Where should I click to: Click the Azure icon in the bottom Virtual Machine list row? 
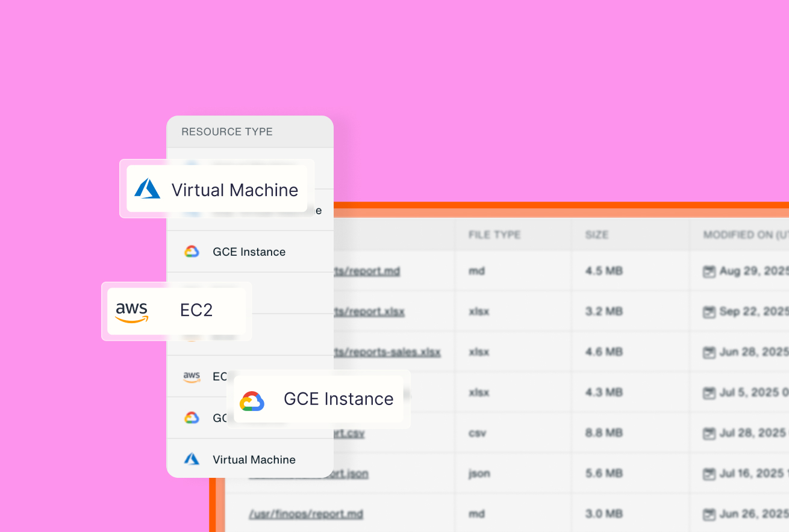pyautogui.click(x=192, y=459)
